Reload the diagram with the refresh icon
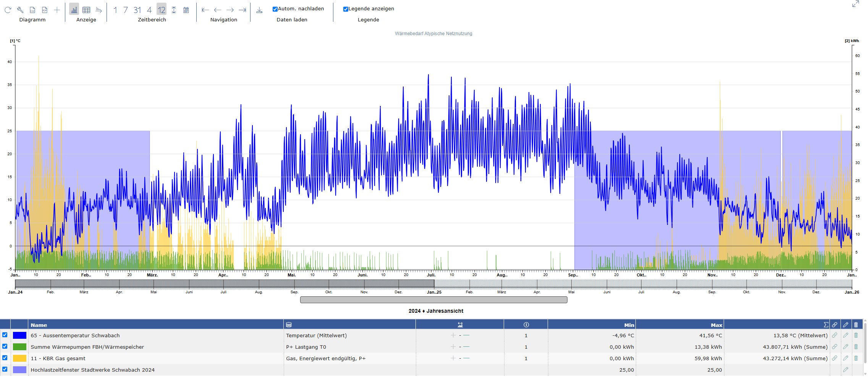This screenshot has width=868, height=377. pyautogui.click(x=8, y=10)
